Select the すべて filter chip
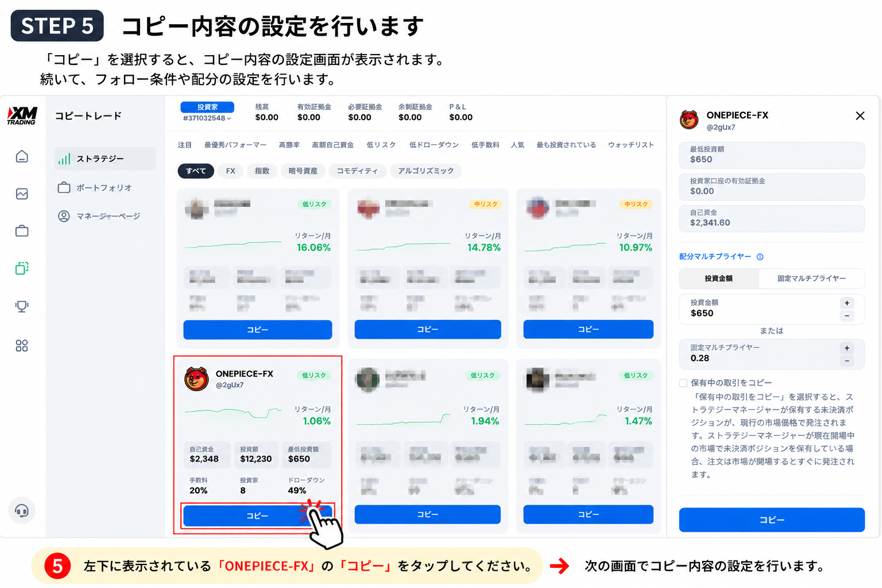 tap(196, 171)
